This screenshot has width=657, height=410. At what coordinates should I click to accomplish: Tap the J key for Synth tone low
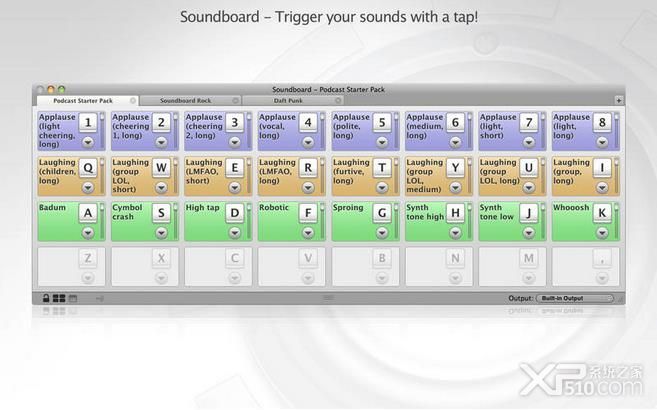(529, 213)
